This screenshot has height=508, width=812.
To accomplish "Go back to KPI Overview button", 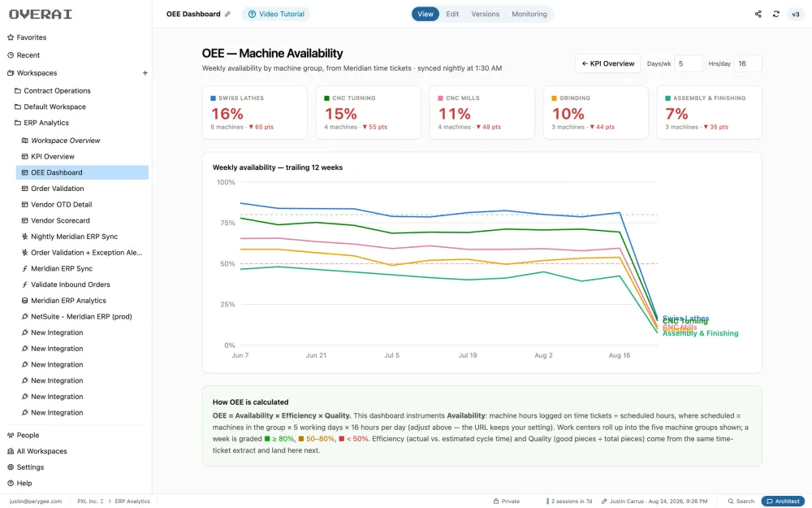I will click(608, 63).
